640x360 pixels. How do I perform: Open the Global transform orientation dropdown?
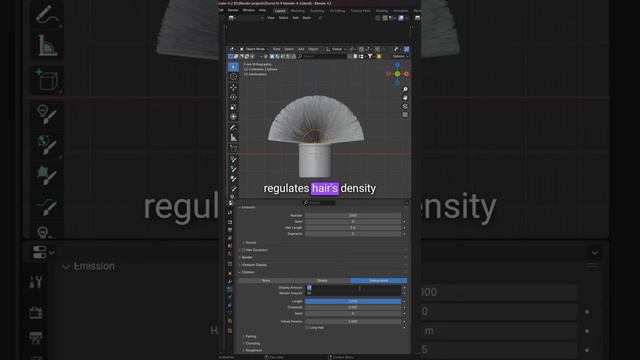click(336, 49)
